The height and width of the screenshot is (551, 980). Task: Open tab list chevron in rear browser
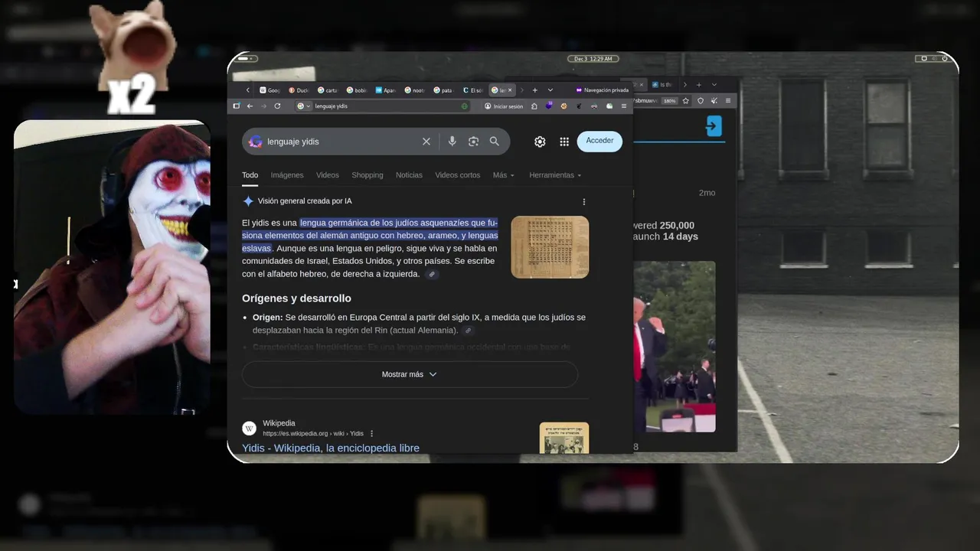tap(714, 84)
